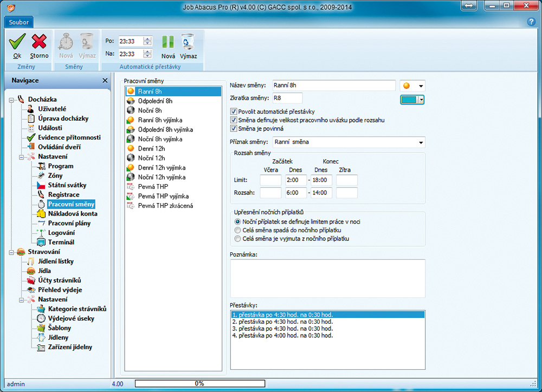Delete automatic break with recycle bin Výmaz
This screenshot has width=542, height=392.
coord(188,47)
